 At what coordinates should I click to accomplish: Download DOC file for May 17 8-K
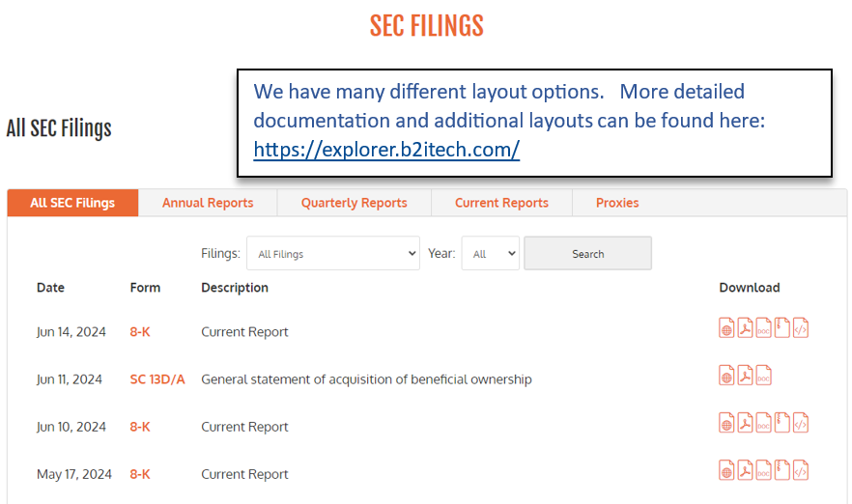[x=763, y=470]
